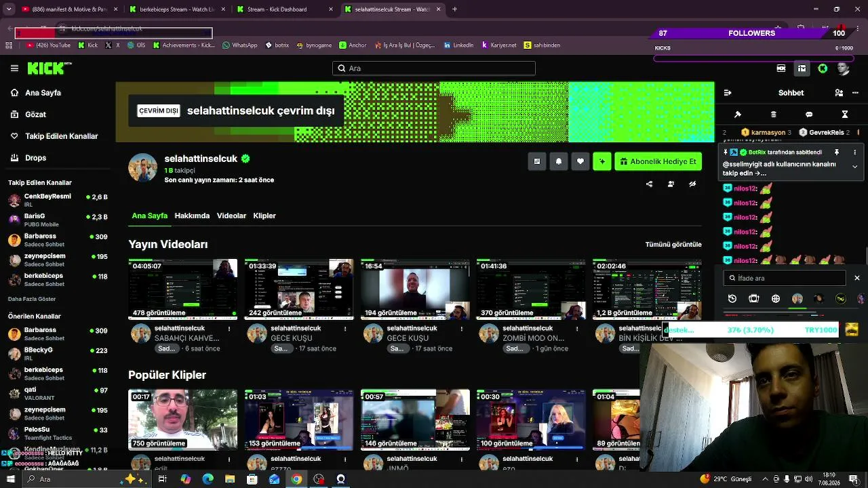This screenshot has height=488, width=868.
Task: Share the selahattinselcuk channel
Action: click(x=649, y=184)
